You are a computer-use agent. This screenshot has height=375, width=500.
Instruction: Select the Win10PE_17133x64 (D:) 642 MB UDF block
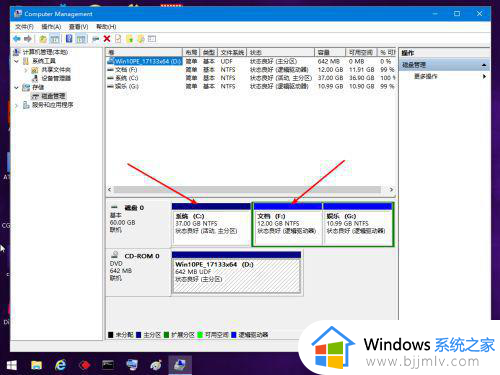coord(236,272)
